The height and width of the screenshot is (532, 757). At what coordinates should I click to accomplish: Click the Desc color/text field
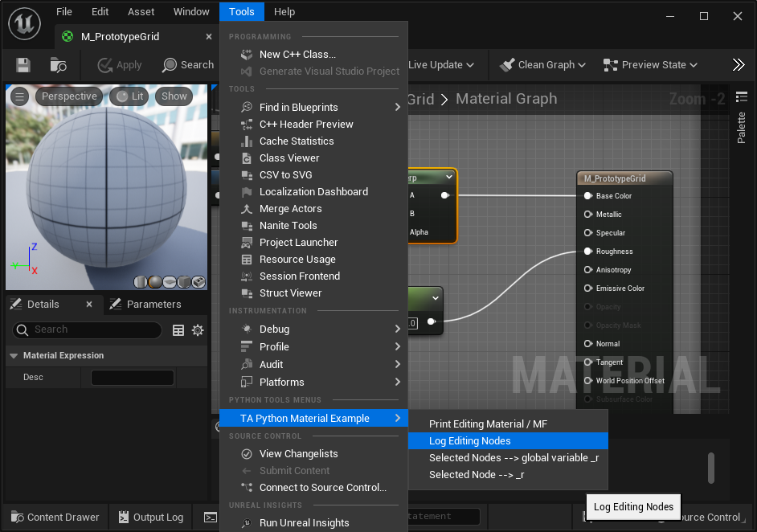tap(133, 378)
